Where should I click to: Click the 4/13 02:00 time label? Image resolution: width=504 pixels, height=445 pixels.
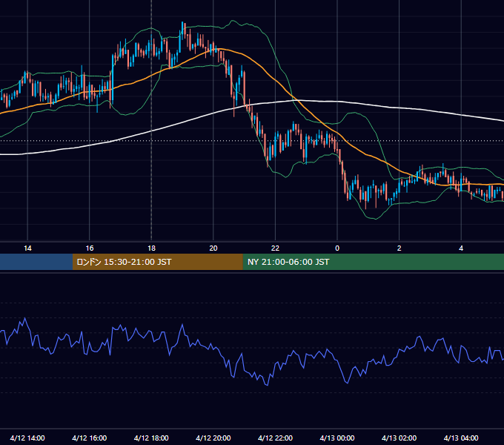[399, 438]
